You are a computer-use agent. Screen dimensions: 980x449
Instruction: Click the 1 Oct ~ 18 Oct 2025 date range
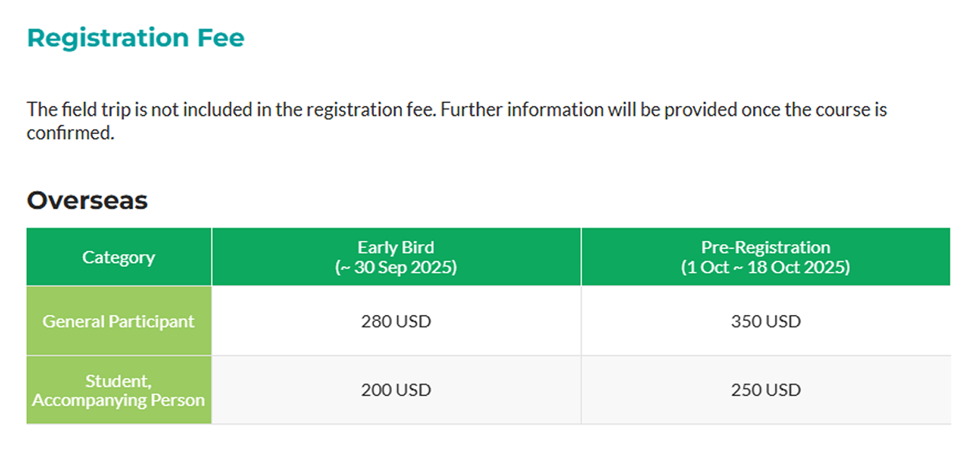(766, 268)
